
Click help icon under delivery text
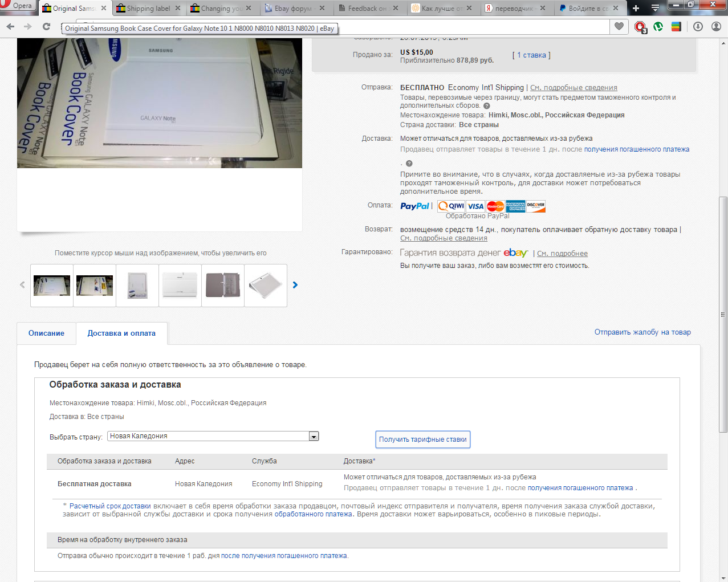(x=409, y=164)
